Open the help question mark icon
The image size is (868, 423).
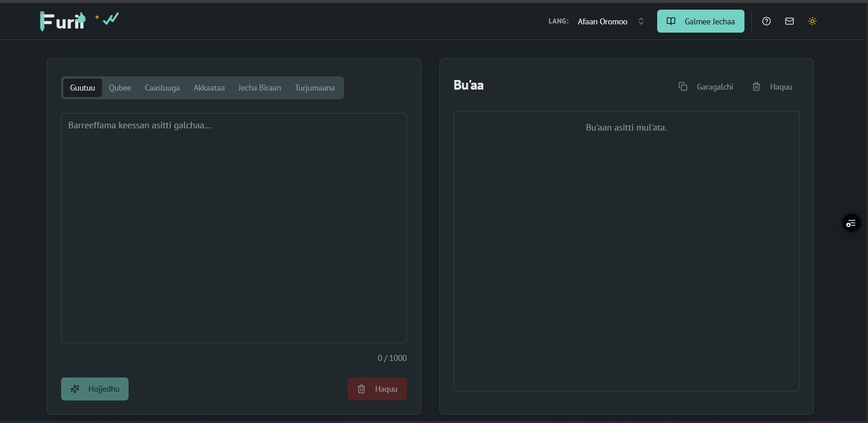[766, 21]
